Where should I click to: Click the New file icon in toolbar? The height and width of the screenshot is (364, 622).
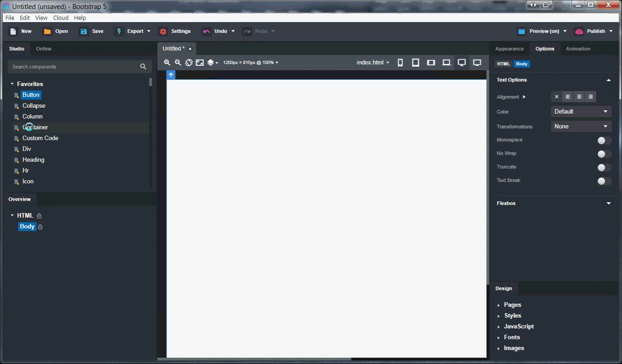[13, 32]
